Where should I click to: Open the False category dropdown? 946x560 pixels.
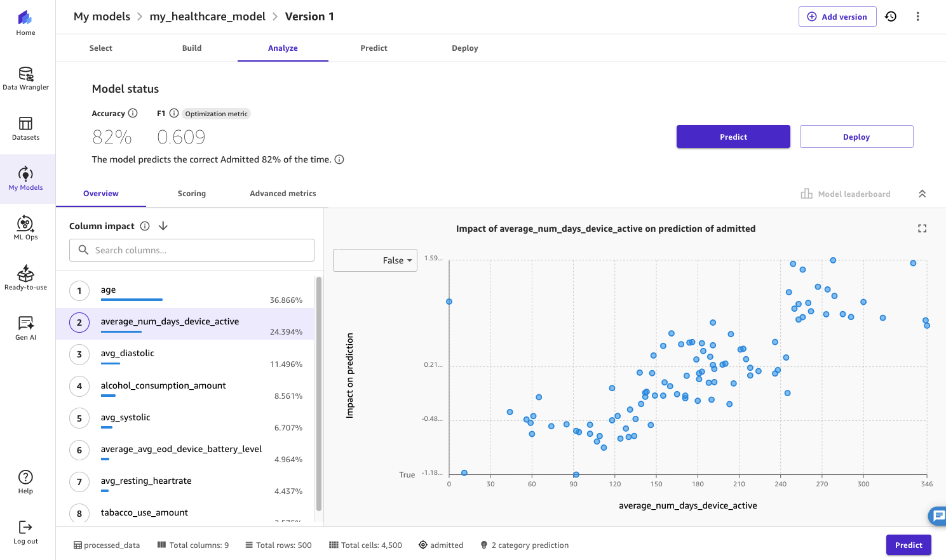pyautogui.click(x=375, y=260)
